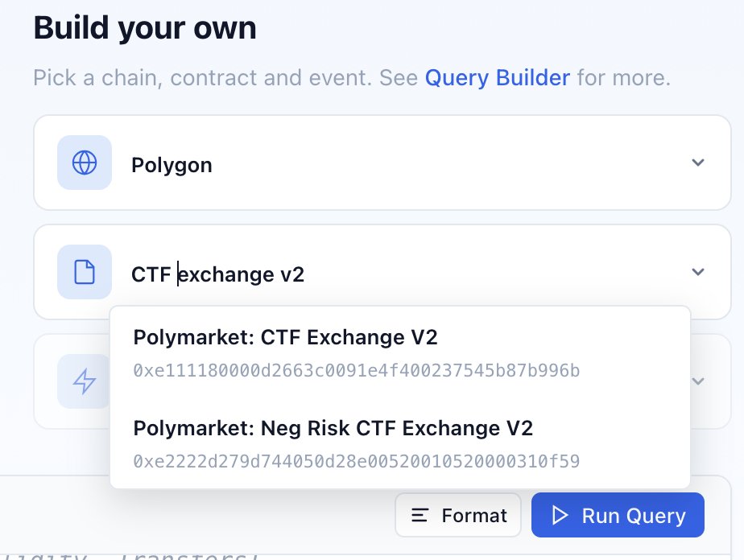Run the query with Run Query button
This screenshot has width=744, height=560.
[618, 515]
